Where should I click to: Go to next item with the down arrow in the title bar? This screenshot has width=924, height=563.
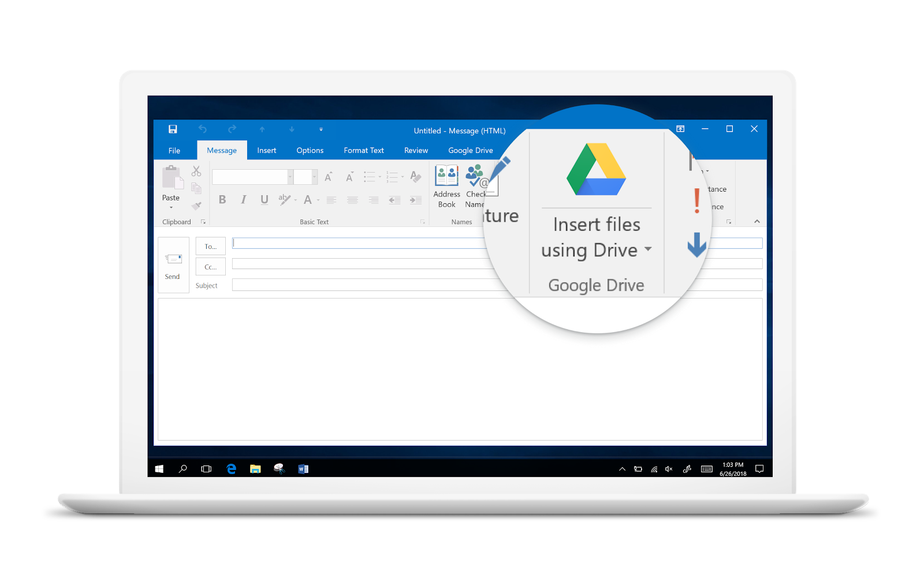pos(292,129)
